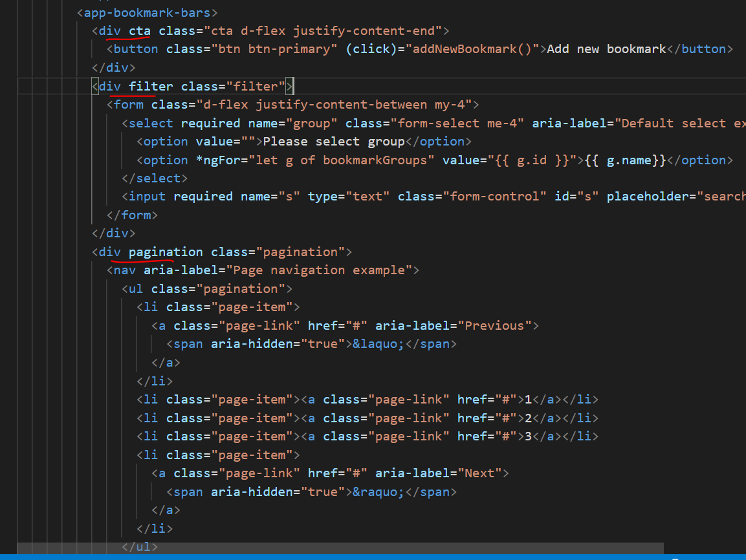The image size is (746, 560).
Task: Place cursor on the filter attribute
Action: (x=151, y=87)
